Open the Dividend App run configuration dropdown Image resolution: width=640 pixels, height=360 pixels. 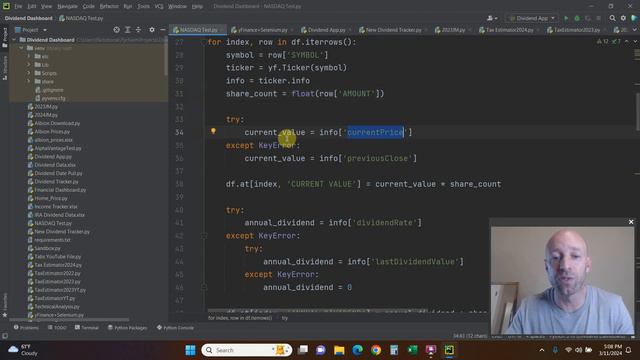coord(532,18)
